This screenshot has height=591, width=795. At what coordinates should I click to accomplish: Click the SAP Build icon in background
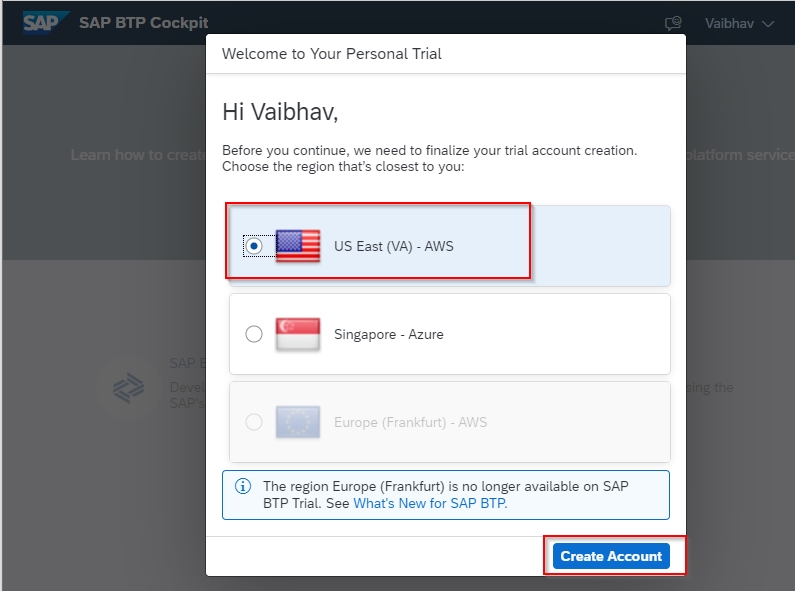pos(128,388)
